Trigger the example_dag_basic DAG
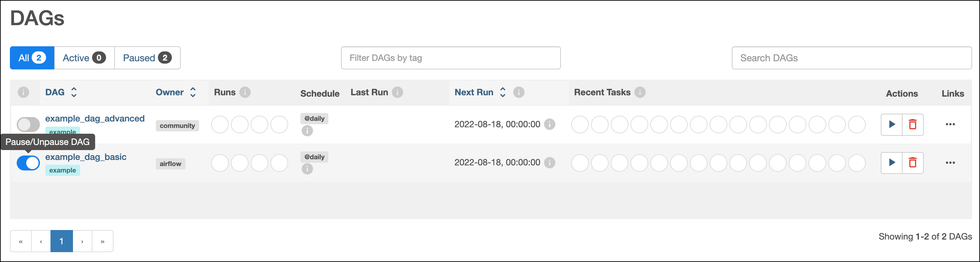980x262 pixels. tap(891, 163)
